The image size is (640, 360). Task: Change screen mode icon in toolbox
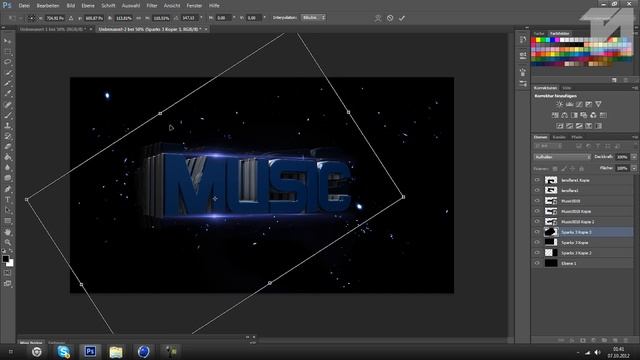[8, 283]
